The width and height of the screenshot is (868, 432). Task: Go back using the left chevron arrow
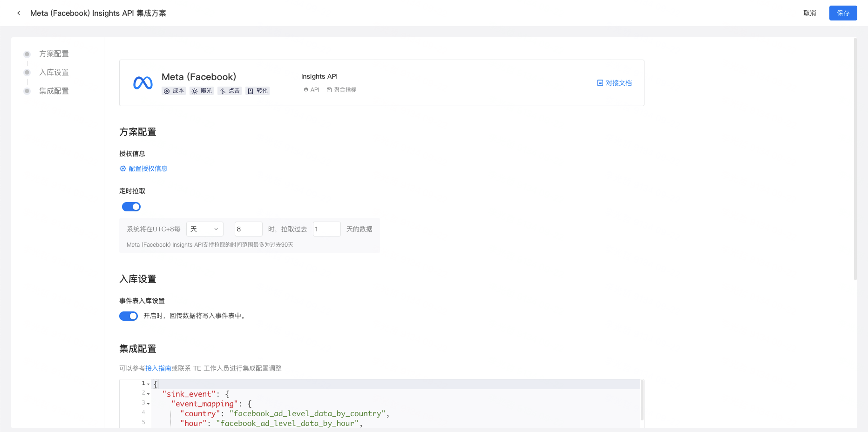coord(19,13)
